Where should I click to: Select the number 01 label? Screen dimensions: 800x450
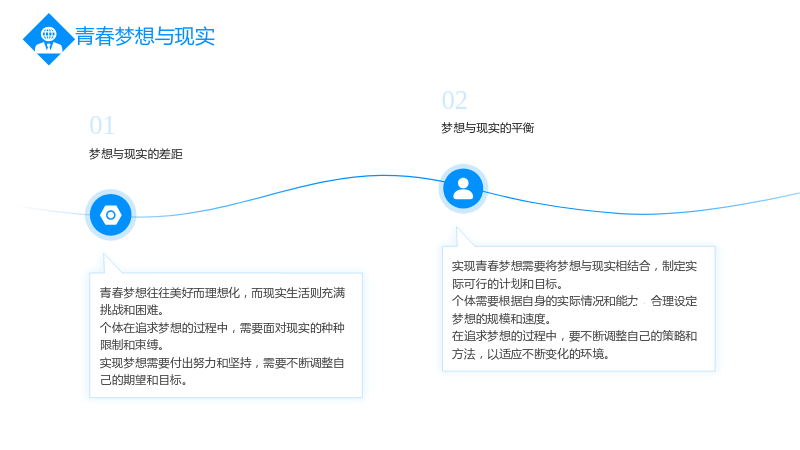coord(102,126)
